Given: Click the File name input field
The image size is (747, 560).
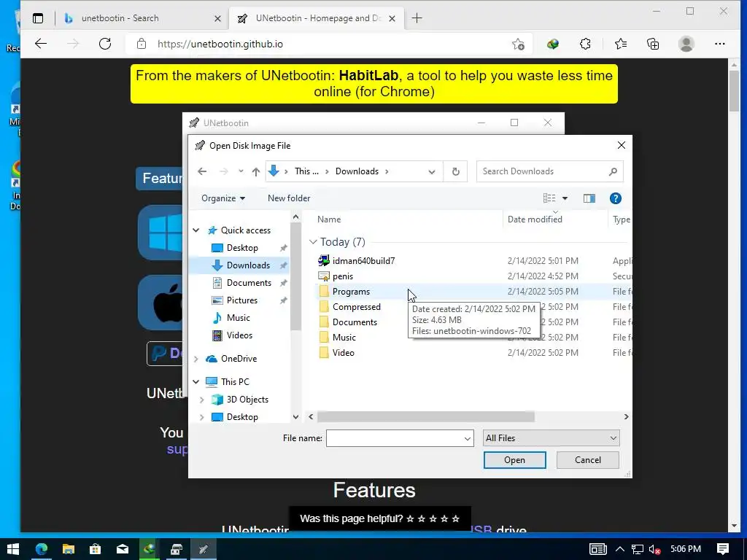Looking at the screenshot, I should click(x=394, y=438).
